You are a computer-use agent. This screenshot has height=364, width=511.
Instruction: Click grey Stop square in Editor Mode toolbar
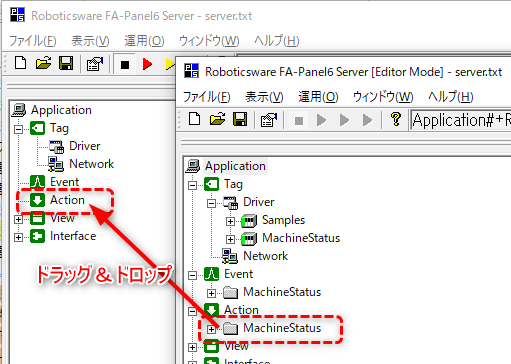coord(299,120)
